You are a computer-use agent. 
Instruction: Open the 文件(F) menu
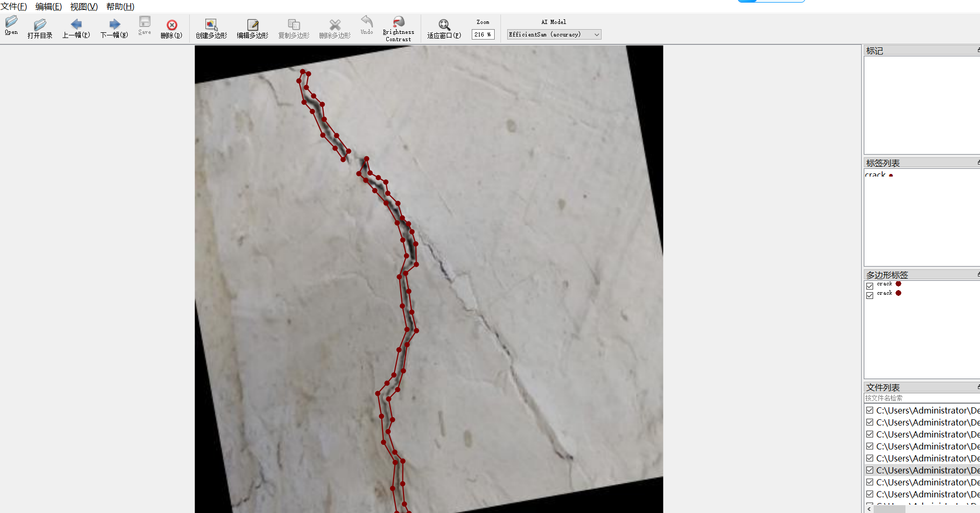point(14,7)
